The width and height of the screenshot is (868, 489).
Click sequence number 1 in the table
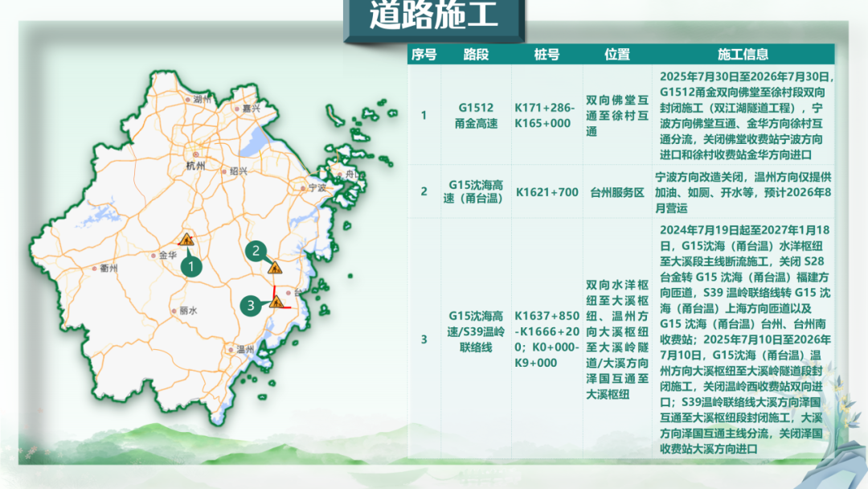[424, 116]
